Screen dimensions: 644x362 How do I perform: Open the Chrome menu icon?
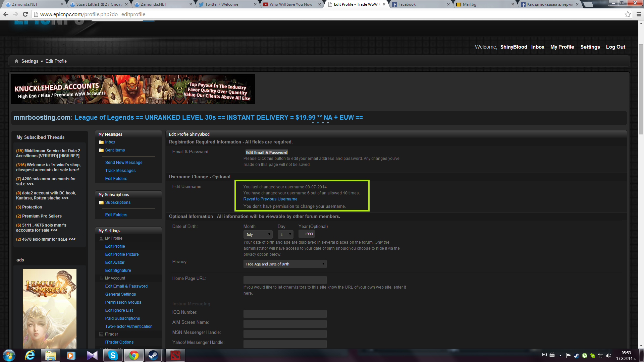click(638, 14)
